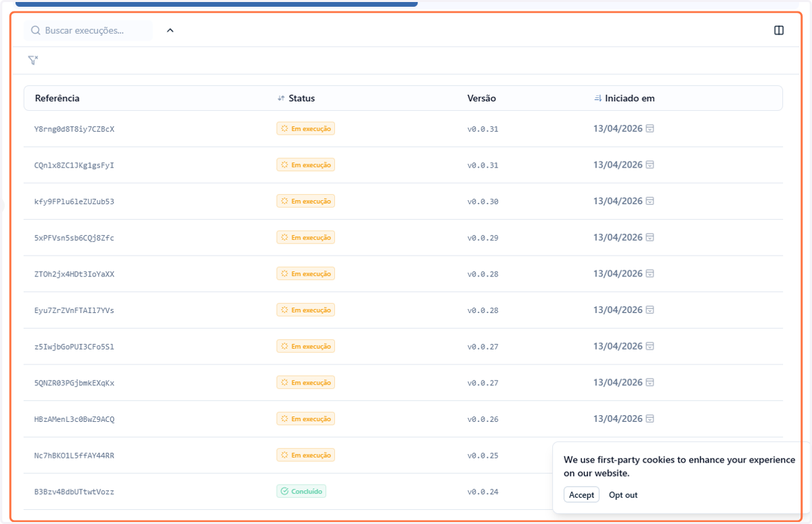Open execution 5QNZR03PGjbmkEXqKx
The height and width of the screenshot is (524, 812).
pos(74,383)
